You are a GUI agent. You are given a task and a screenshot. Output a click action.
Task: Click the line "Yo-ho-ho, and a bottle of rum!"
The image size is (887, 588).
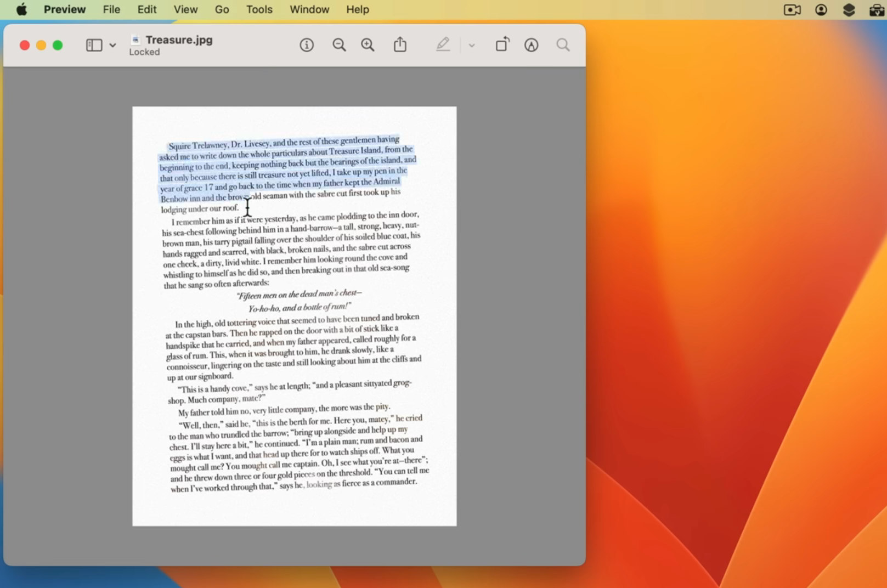click(300, 308)
